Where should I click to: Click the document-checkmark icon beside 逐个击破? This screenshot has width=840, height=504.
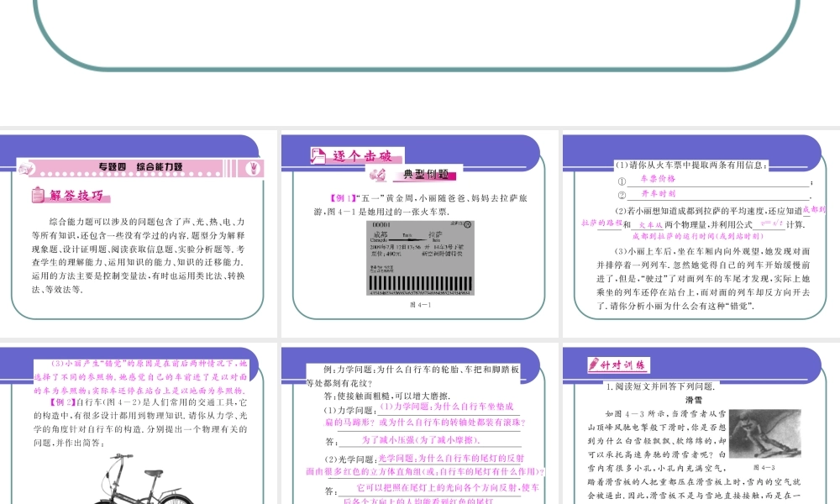tap(318, 156)
